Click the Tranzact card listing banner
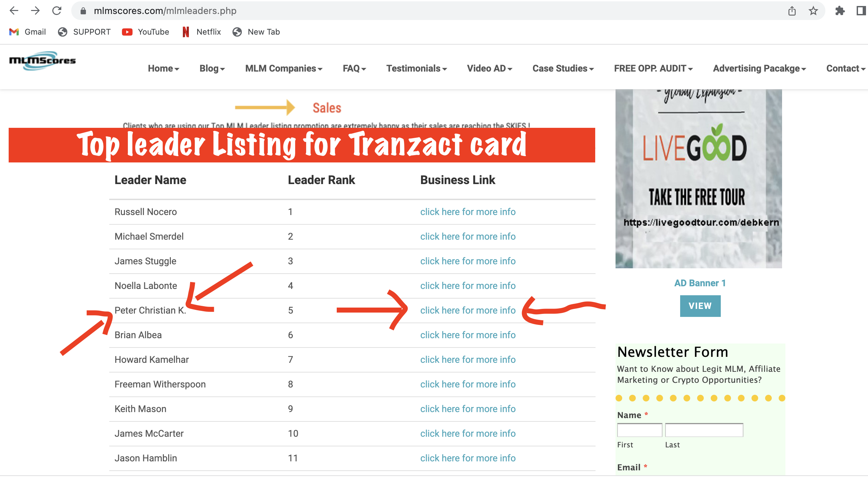This screenshot has width=868, height=478. click(x=301, y=145)
